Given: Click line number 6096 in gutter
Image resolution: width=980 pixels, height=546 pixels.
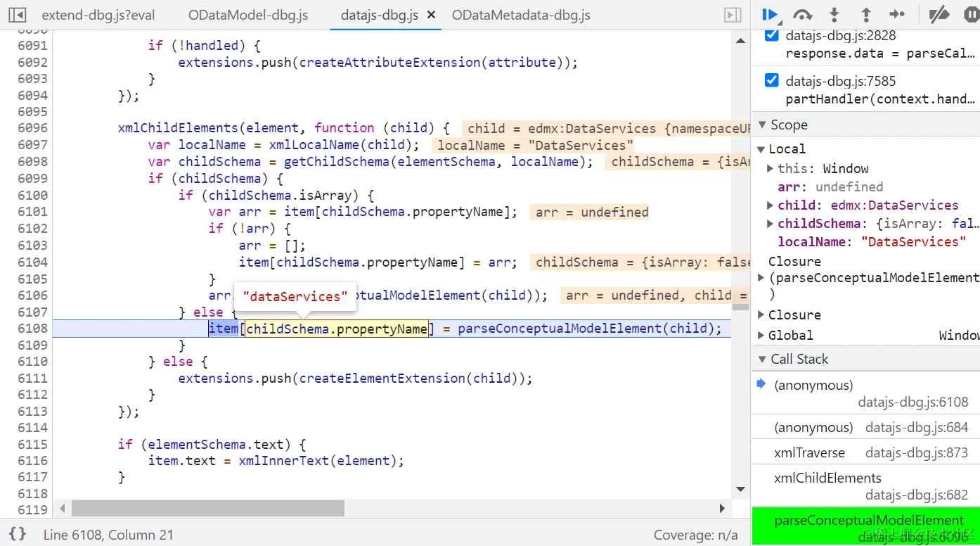Looking at the screenshot, I should point(32,128).
